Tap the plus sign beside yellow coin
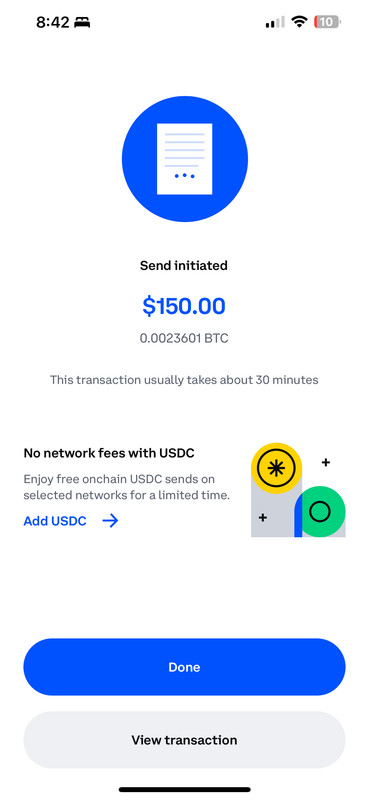 pos(326,463)
